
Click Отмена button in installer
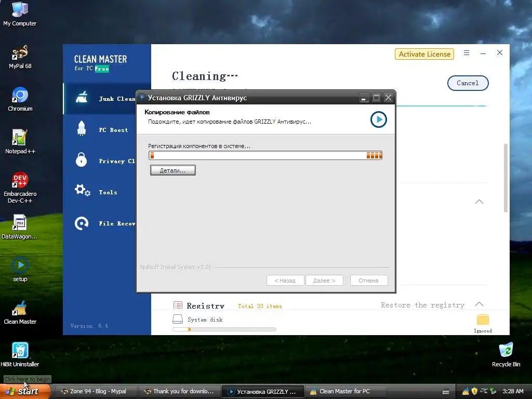tap(368, 281)
